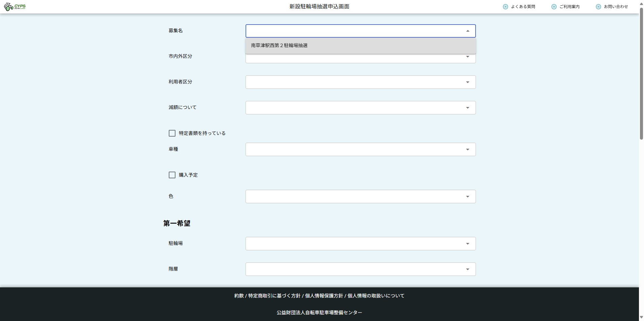Open the 利用者区分 dropdown

click(360, 82)
